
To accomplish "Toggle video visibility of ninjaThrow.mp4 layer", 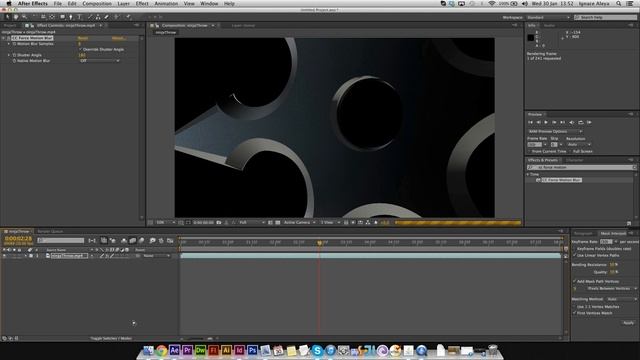I will [4, 256].
